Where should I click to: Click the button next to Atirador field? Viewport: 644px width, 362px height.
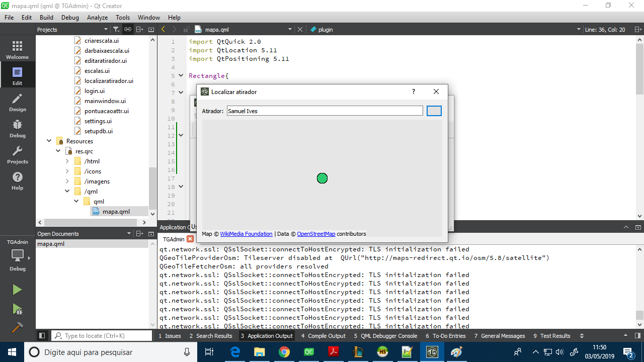click(434, 111)
